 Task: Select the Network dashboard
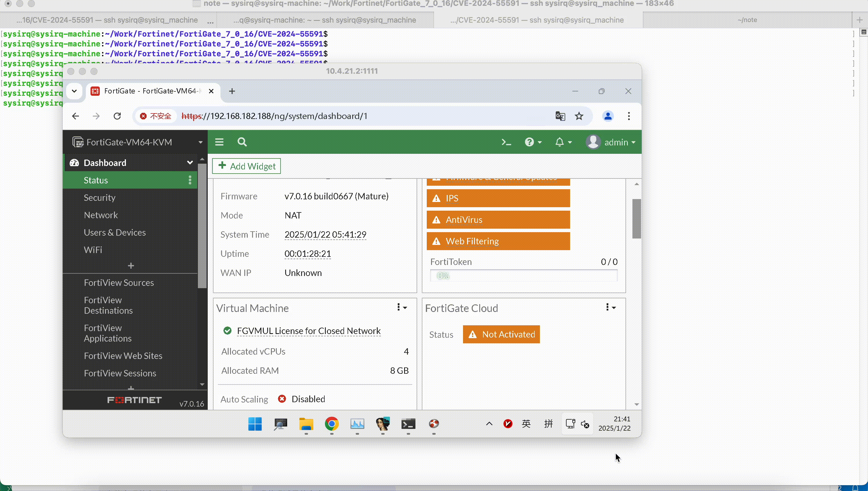(101, 215)
